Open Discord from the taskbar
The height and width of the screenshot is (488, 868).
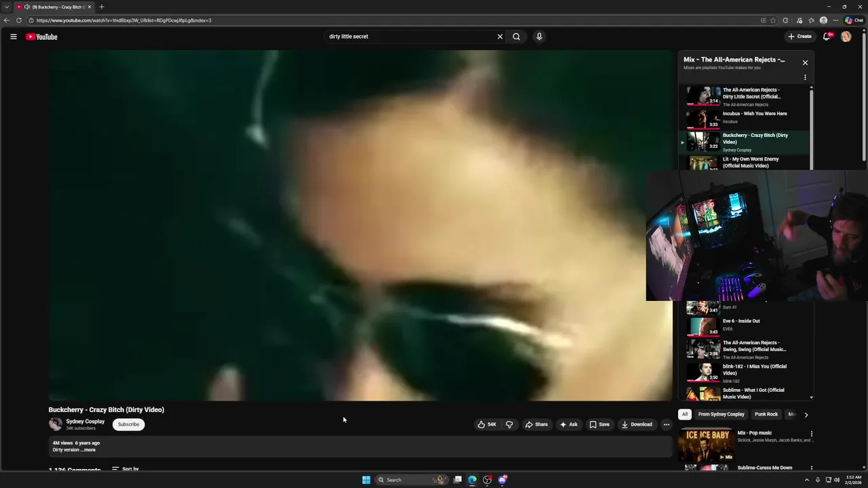502,480
